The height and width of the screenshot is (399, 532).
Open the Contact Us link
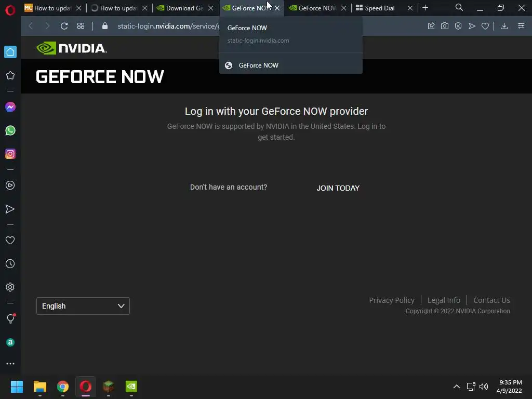491,300
